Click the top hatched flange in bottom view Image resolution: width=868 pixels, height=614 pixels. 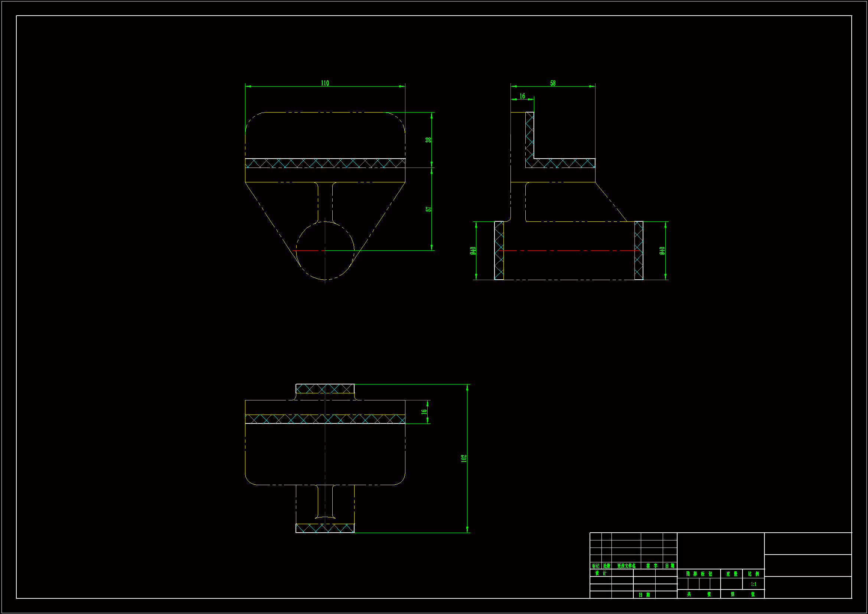point(325,389)
